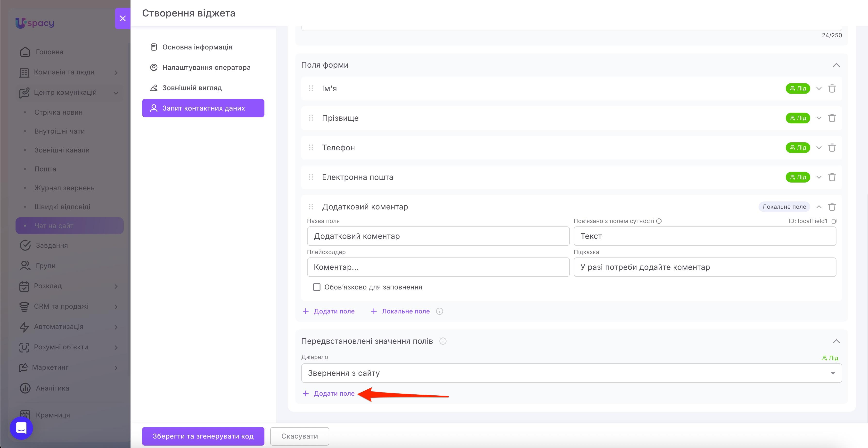Open Зовнішній вигляд tab
This screenshot has width=868, height=448.
pyautogui.click(x=203, y=88)
